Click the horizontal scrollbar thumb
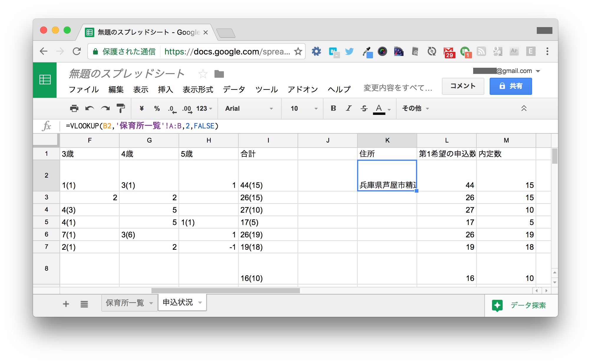The width and height of the screenshot is (591, 364). point(226,291)
